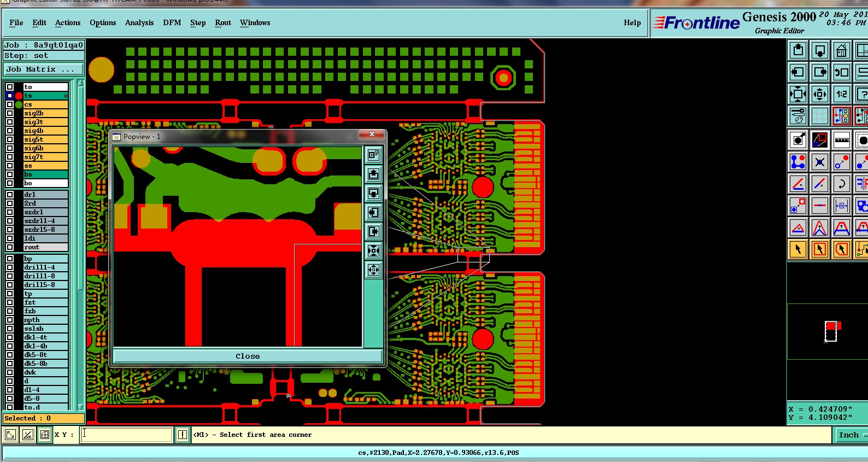Open the Analysis menu
This screenshot has width=868, height=462.
coord(139,22)
